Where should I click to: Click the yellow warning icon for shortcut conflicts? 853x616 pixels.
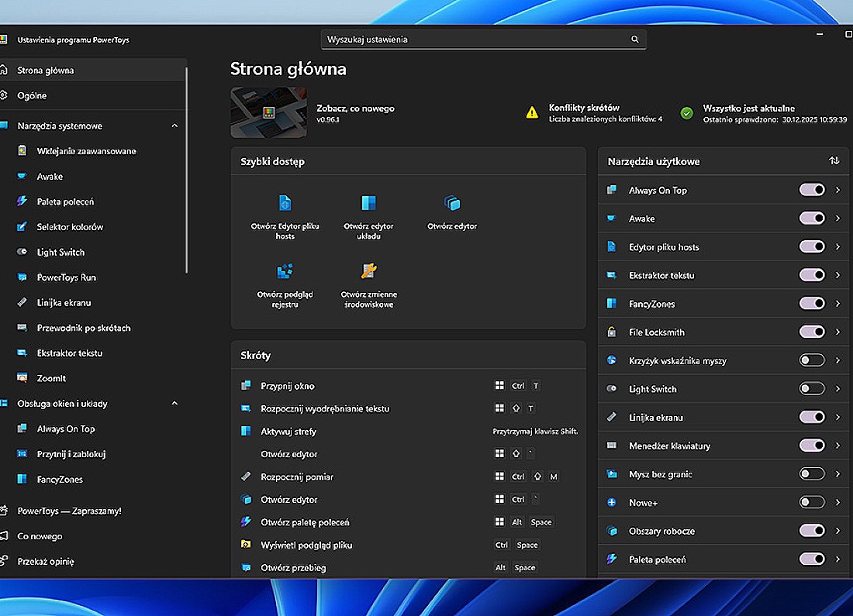(532, 113)
